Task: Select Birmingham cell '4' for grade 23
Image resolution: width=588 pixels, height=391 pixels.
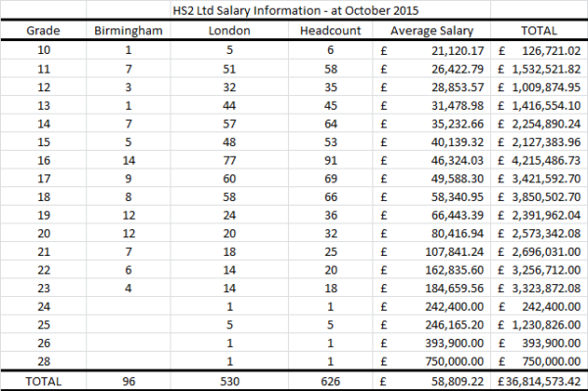Action: coord(128,288)
